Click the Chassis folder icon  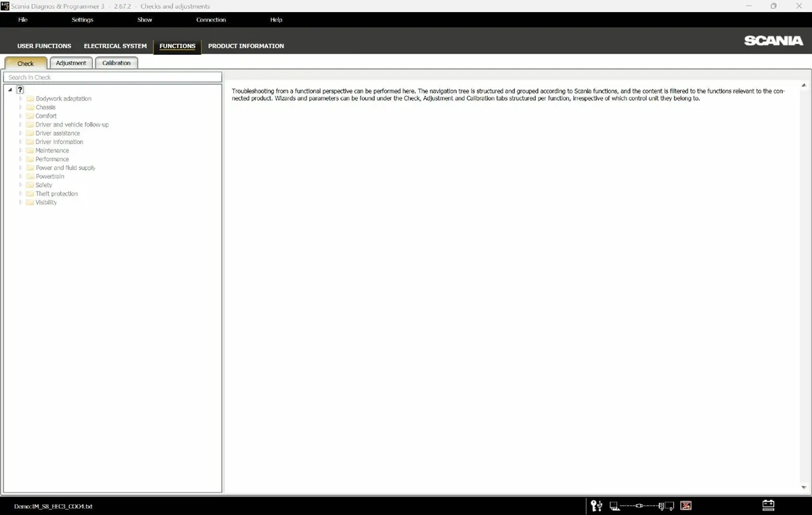(x=30, y=108)
